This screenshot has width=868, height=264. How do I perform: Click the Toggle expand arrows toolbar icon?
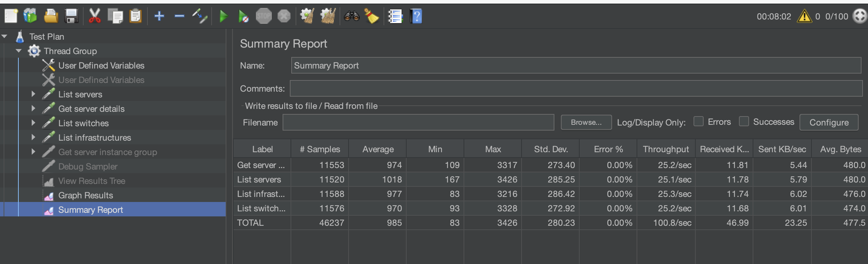pos(199,16)
